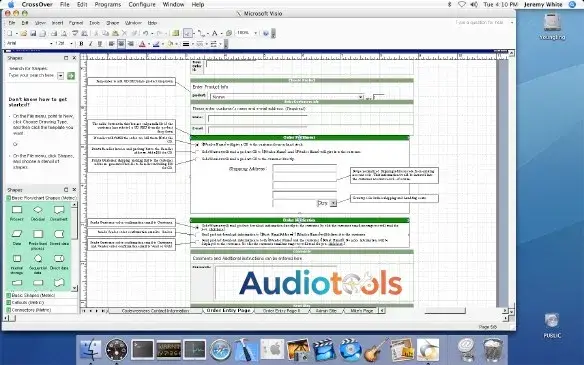The height and width of the screenshot is (365, 584).
Task: Collapse Basic Flowchart Shapes (Metric) header
Action: pos(42,198)
